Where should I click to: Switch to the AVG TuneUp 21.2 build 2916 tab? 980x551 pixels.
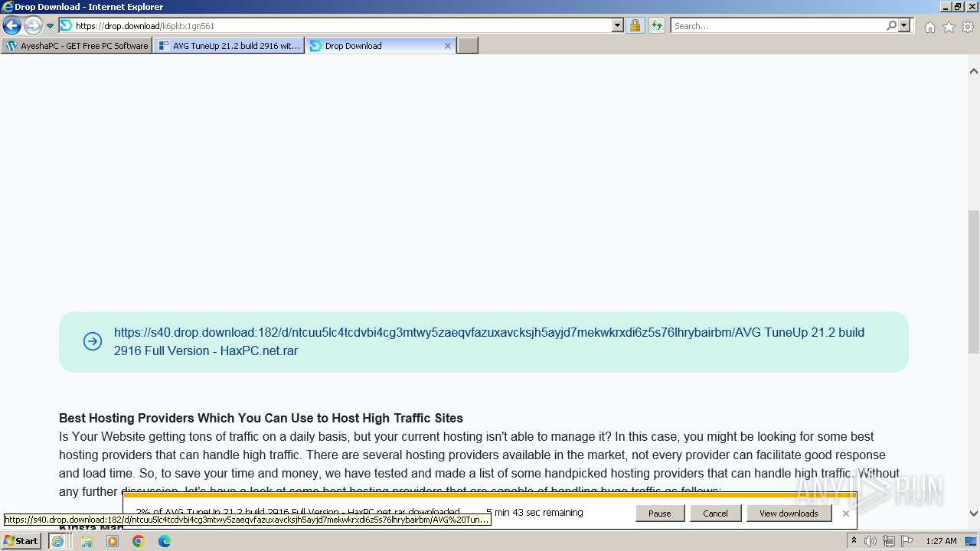click(229, 46)
